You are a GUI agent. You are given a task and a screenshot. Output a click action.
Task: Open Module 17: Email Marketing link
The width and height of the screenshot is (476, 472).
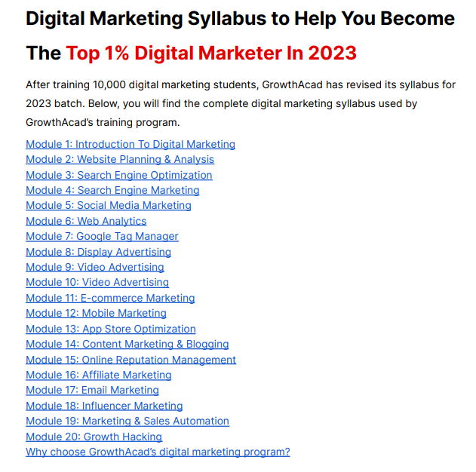coord(92,391)
